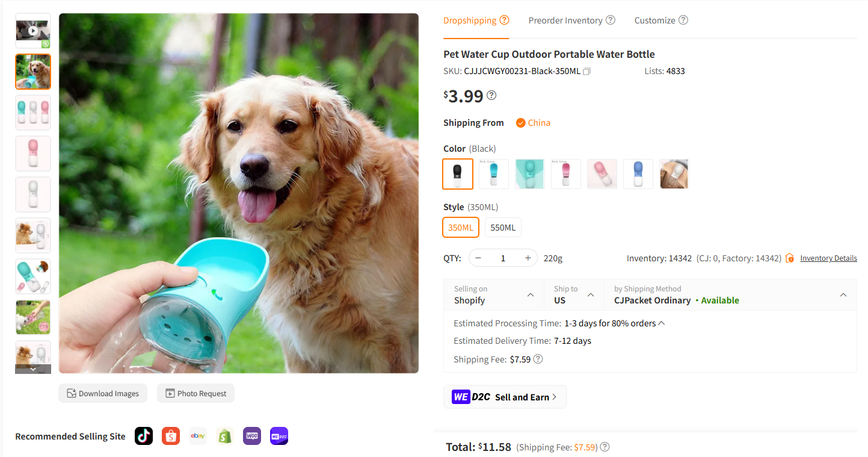
Task: Collapse the Estimated Processing Time details
Action: point(660,323)
